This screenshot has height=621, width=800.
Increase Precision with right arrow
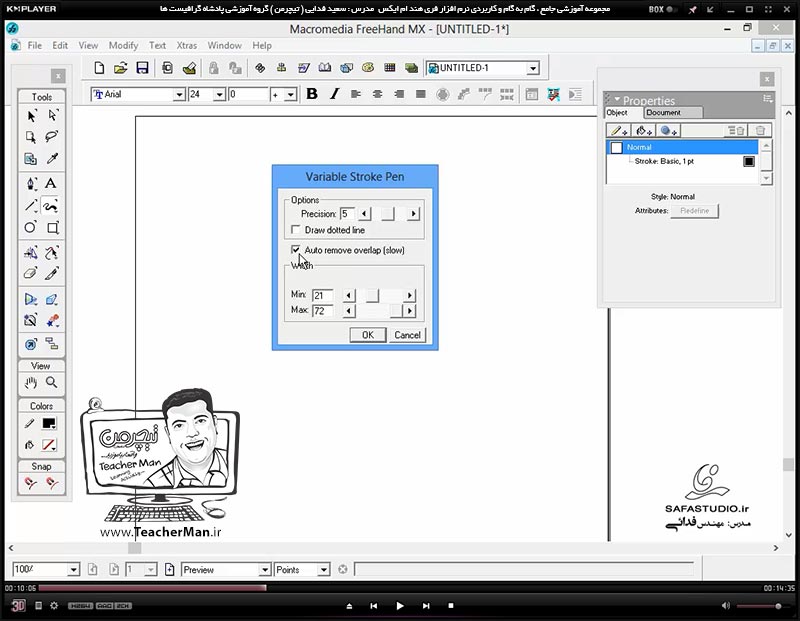[413, 214]
